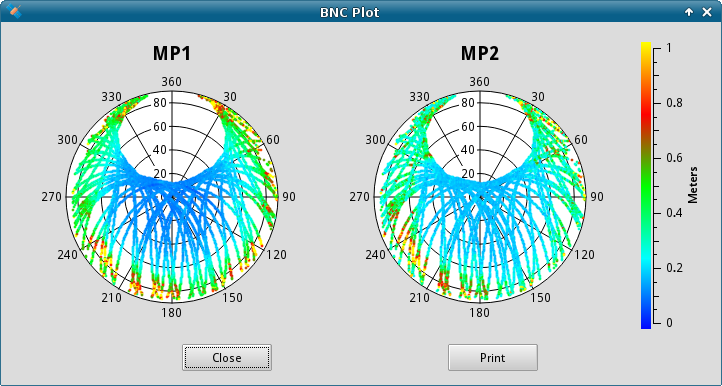Click the color scale bar legend
Screen dimensions: 722x386
pyautogui.click(x=646, y=185)
